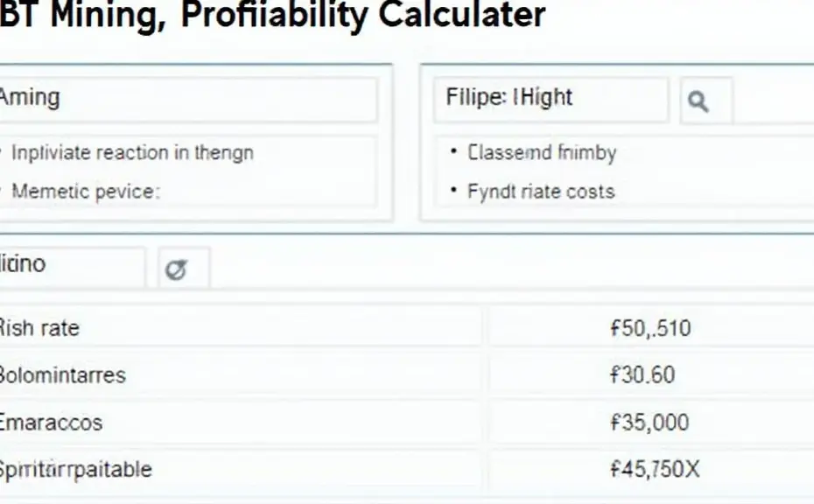
Task: Click into the Aming field
Action: (188, 99)
